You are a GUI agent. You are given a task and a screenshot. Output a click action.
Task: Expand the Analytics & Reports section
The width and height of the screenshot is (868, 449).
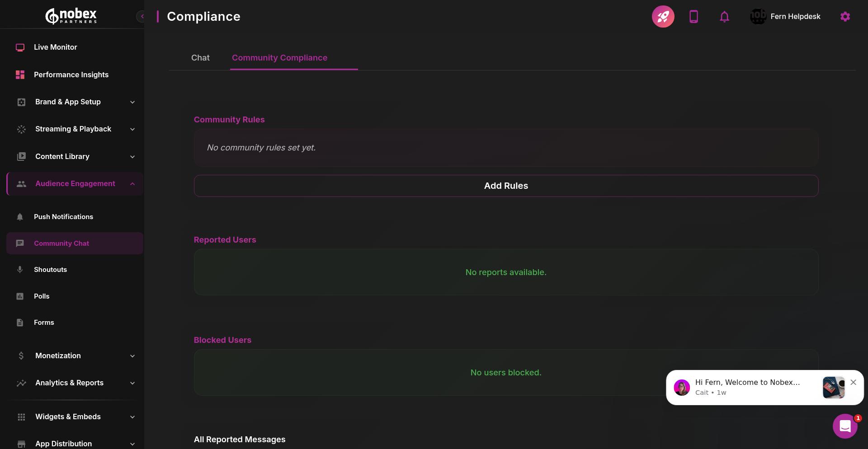pyautogui.click(x=132, y=383)
